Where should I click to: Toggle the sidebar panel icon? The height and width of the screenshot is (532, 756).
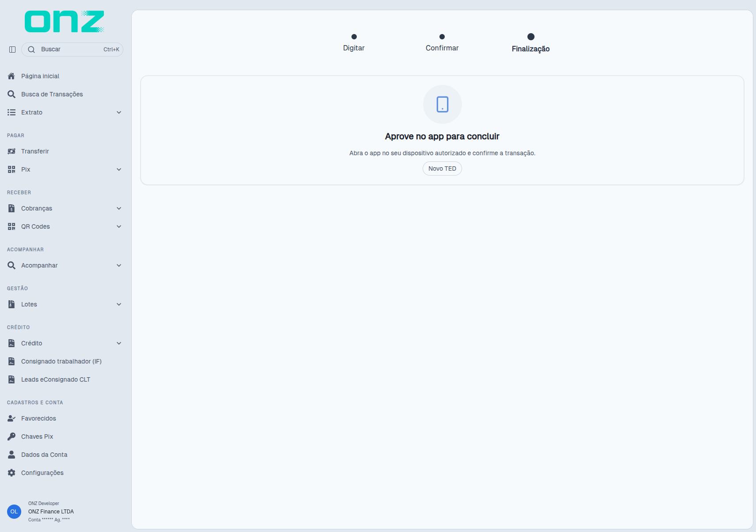tap(12, 50)
